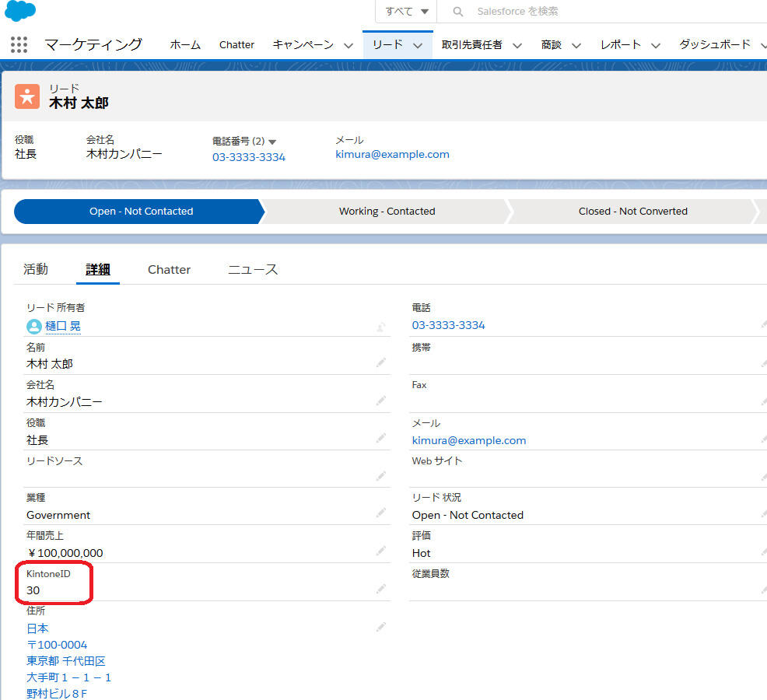This screenshot has height=700, width=767.
Task: Open the すべて search scope dropdown
Action: click(407, 11)
